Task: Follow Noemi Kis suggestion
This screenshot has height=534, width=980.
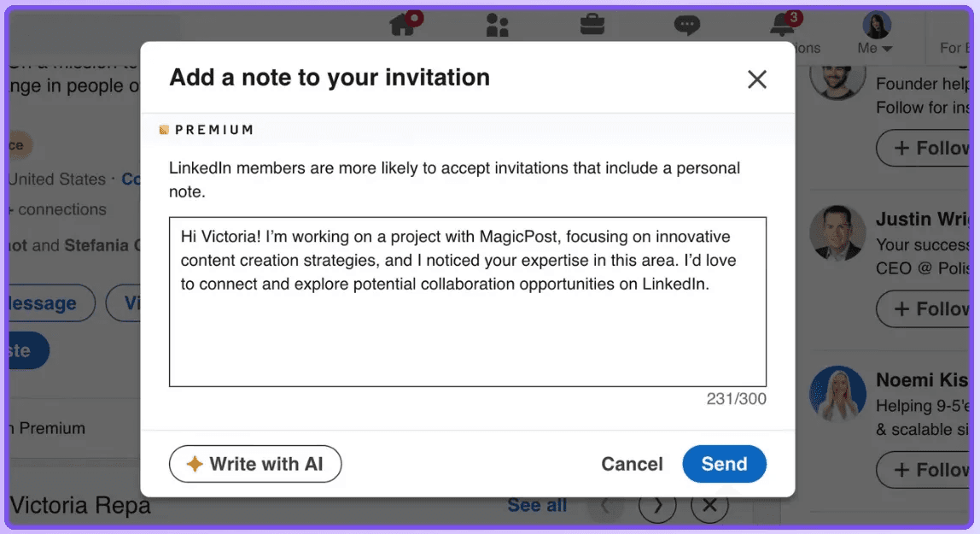Action: pyautogui.click(x=923, y=470)
